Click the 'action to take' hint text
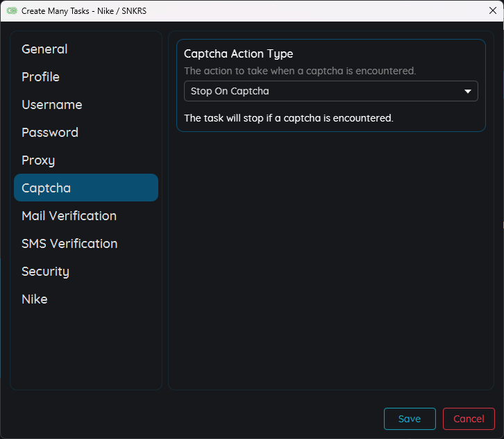Viewport: 504px width, 439px height. pos(299,71)
